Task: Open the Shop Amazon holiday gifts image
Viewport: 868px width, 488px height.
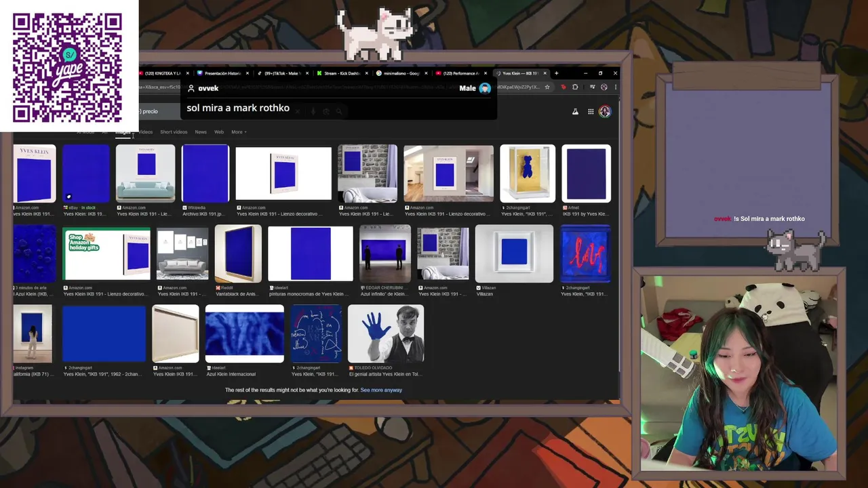Action: tap(106, 253)
